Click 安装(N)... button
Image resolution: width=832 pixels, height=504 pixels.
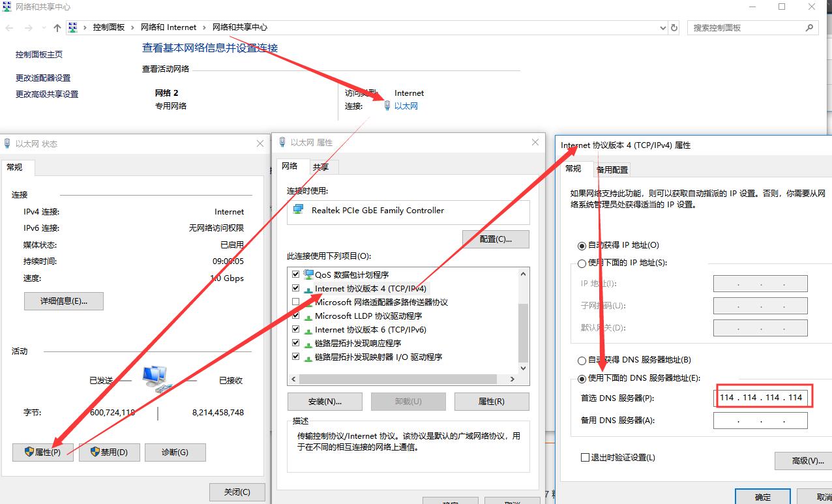325,401
